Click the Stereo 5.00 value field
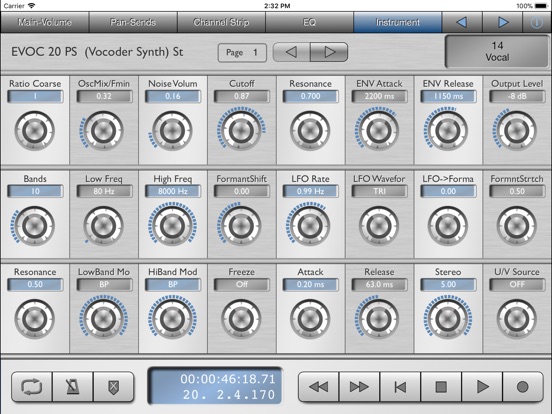Viewport: 552px width, 414px height. (448, 284)
